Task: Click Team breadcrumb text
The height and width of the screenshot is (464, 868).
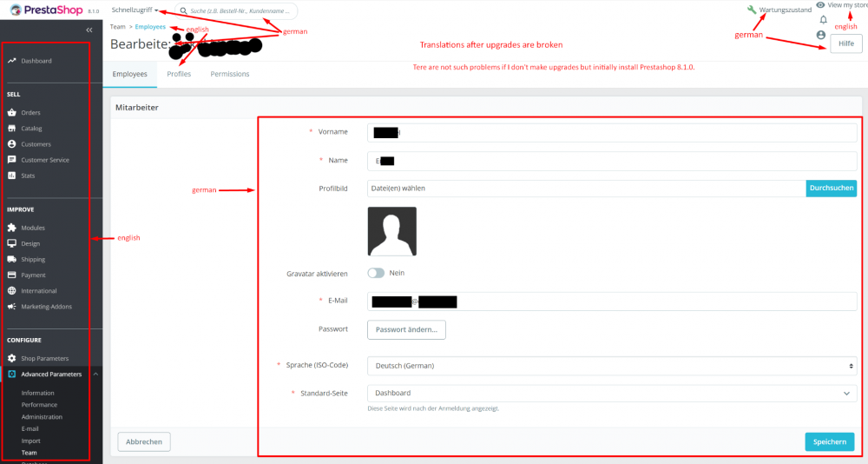Action: click(x=117, y=27)
